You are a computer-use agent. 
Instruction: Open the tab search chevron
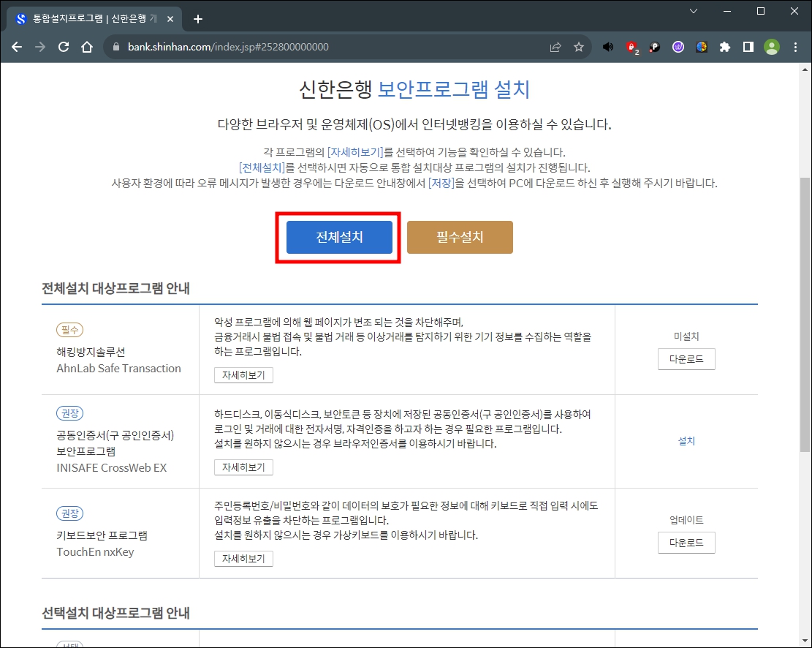(694, 11)
